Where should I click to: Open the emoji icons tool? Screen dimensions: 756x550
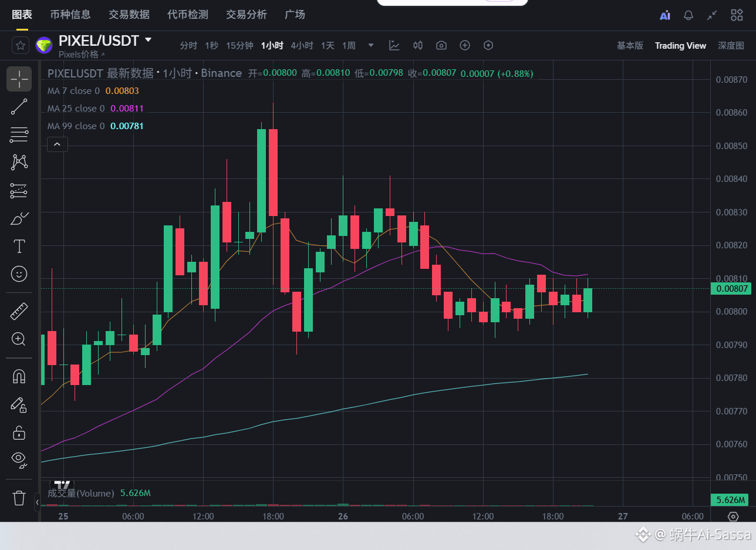[19, 274]
